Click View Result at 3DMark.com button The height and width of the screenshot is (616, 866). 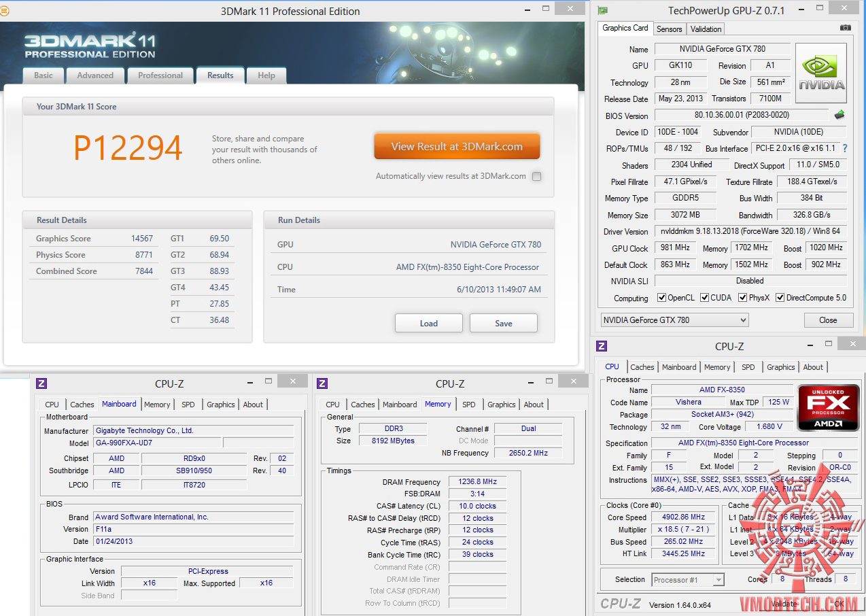click(x=457, y=146)
